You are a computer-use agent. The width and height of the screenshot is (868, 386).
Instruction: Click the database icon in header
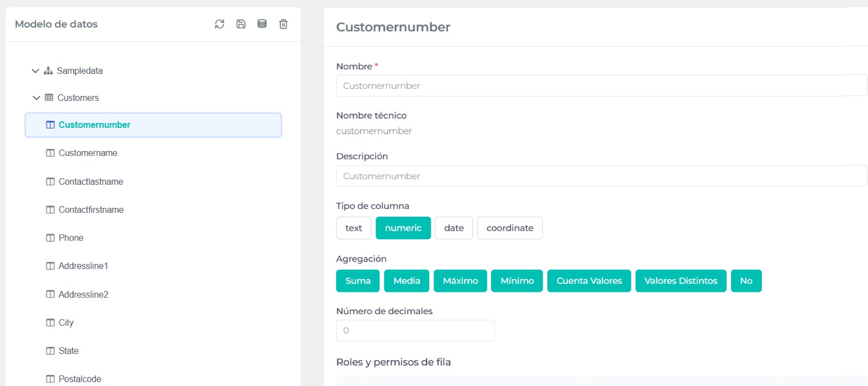(262, 24)
